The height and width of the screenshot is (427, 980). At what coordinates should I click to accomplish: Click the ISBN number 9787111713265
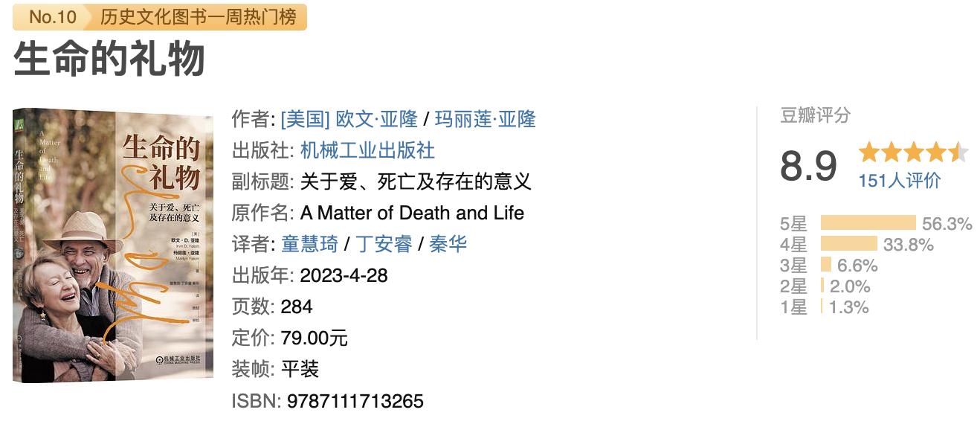[352, 402]
